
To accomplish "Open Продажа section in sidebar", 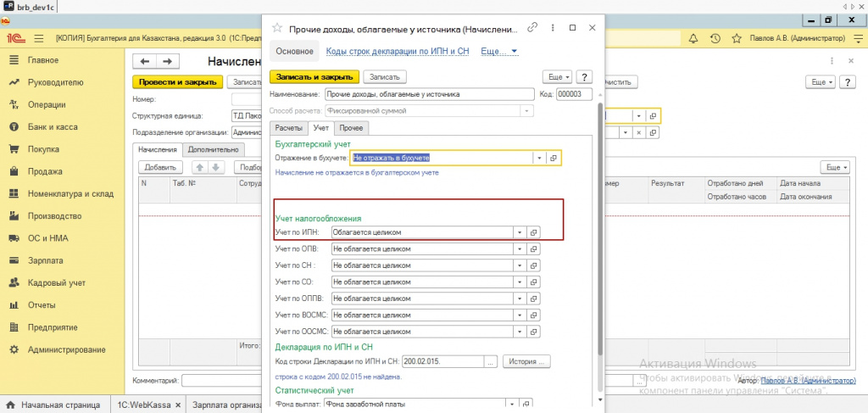I will click(44, 171).
